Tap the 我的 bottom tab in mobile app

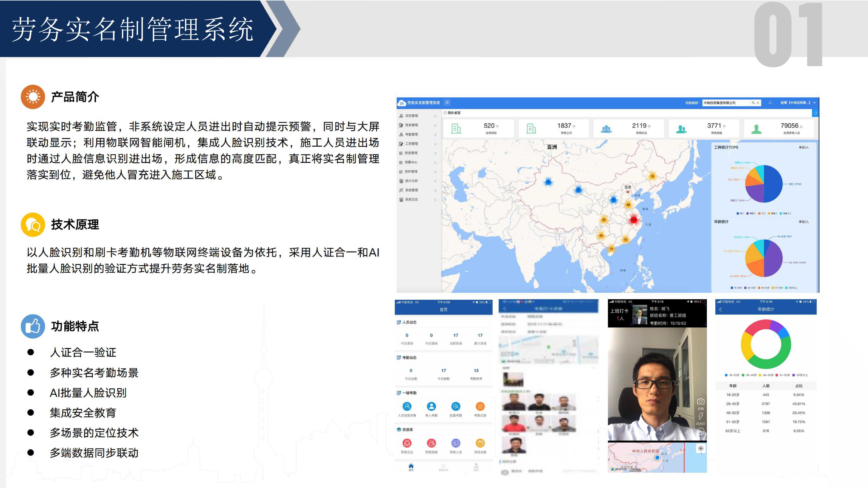(476, 467)
